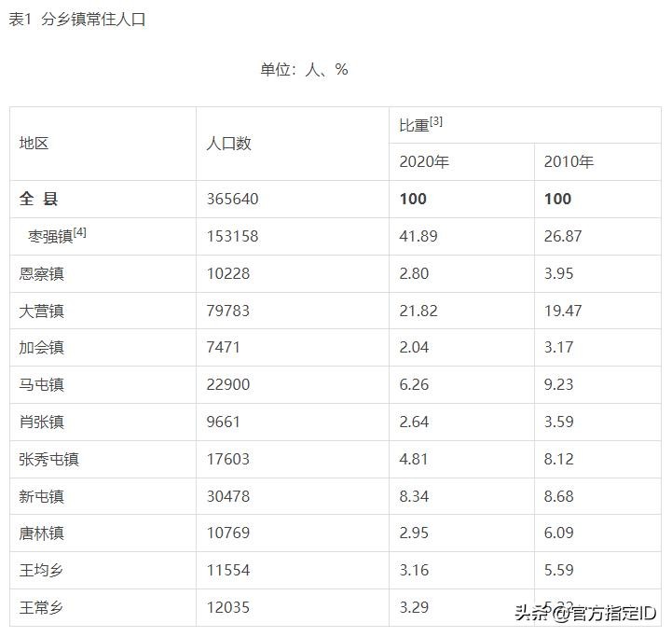The width and height of the screenshot is (672, 637).
Task: Click the table title 表1 分乡镇常住人口
Action: 77,20
